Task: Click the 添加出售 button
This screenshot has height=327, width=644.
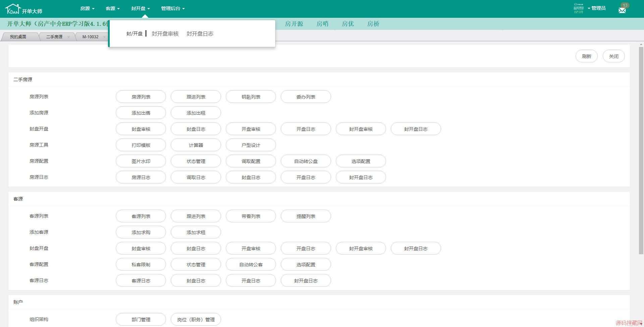Action: [141, 113]
